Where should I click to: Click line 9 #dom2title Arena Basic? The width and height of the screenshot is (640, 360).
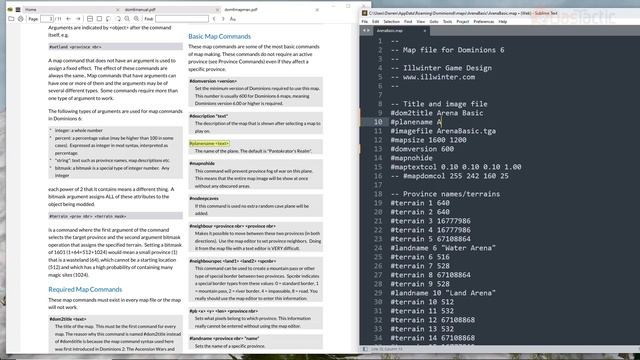coord(437,113)
